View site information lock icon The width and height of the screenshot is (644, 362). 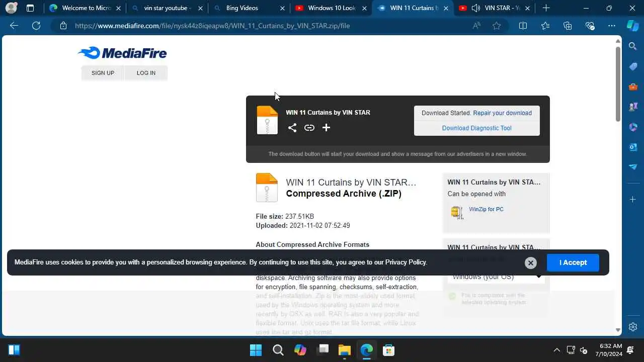click(63, 26)
